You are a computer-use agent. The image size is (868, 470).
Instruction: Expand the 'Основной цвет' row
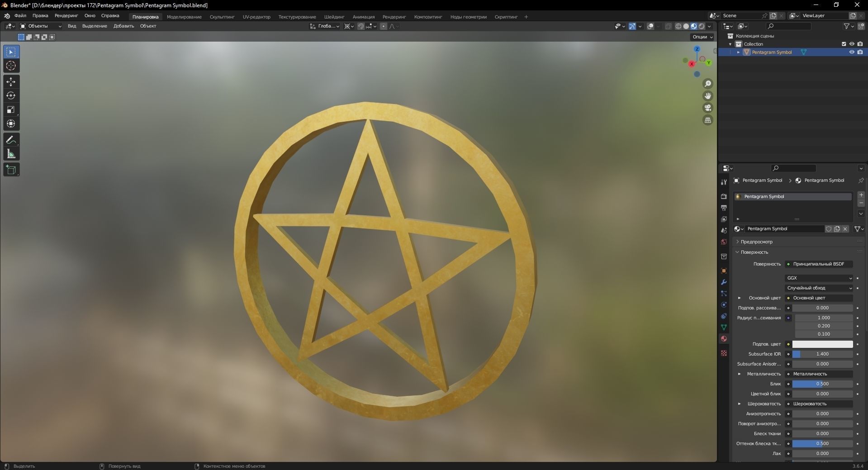tap(740, 298)
